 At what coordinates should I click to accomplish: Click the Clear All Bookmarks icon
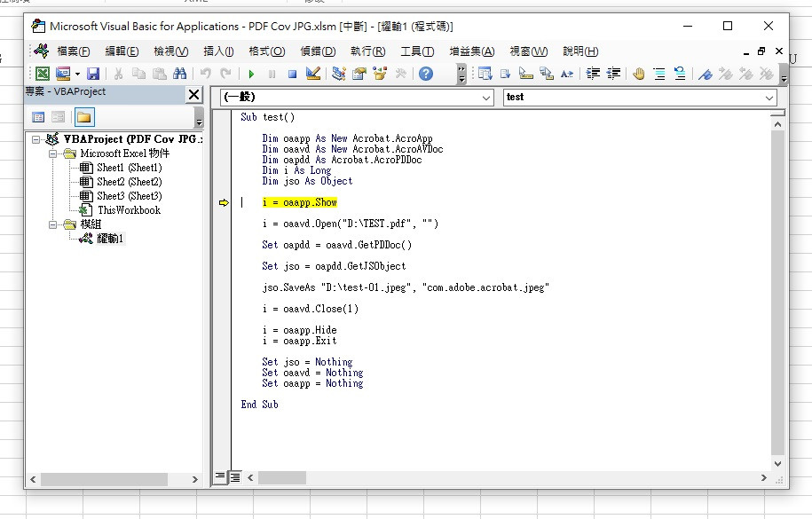[x=767, y=74]
